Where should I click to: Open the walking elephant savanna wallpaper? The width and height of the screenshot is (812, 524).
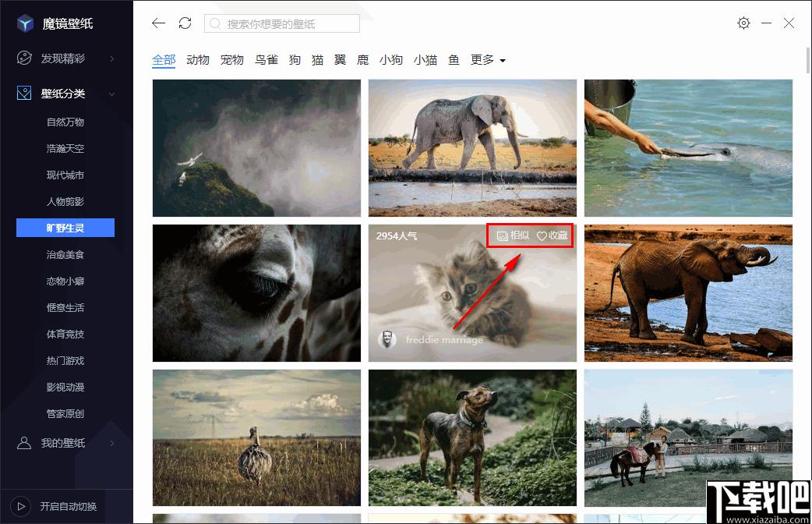pos(472,147)
